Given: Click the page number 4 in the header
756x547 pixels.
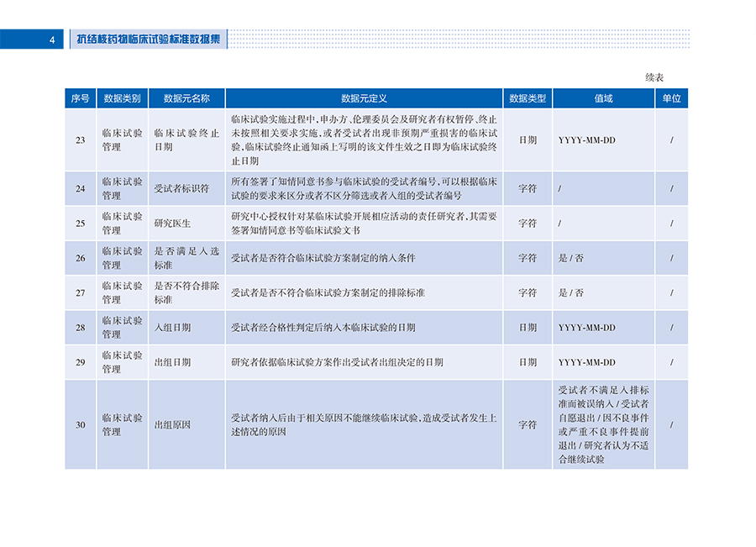Looking at the screenshot, I should tap(52, 40).
